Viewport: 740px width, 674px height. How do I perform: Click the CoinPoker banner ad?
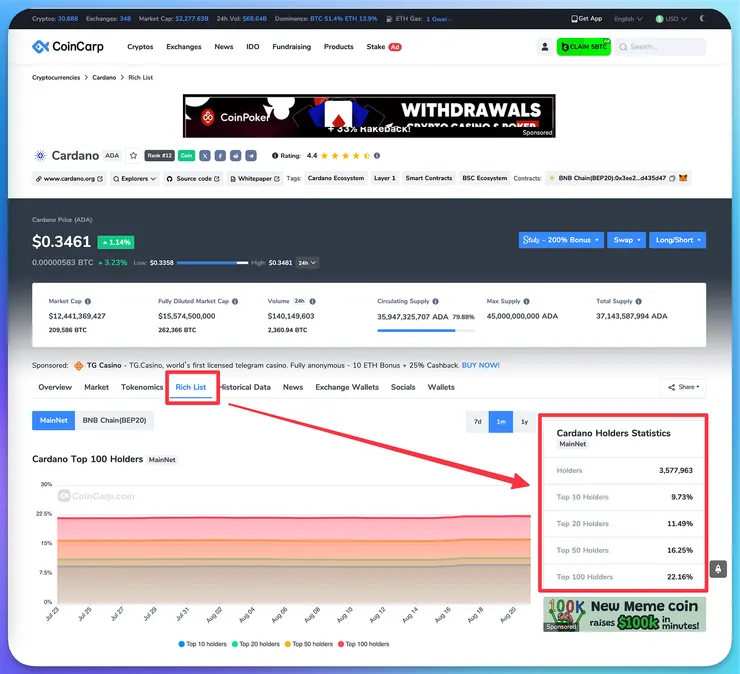pyautogui.click(x=369, y=116)
